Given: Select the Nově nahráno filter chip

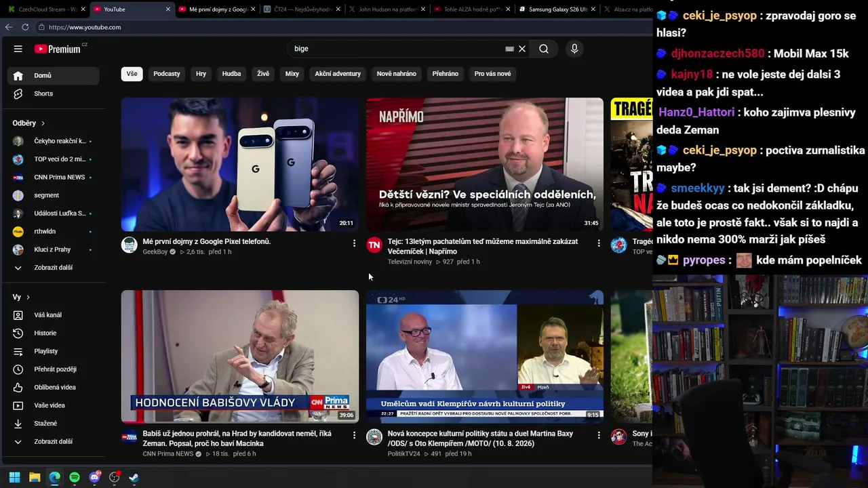Looking at the screenshot, I should (x=397, y=74).
